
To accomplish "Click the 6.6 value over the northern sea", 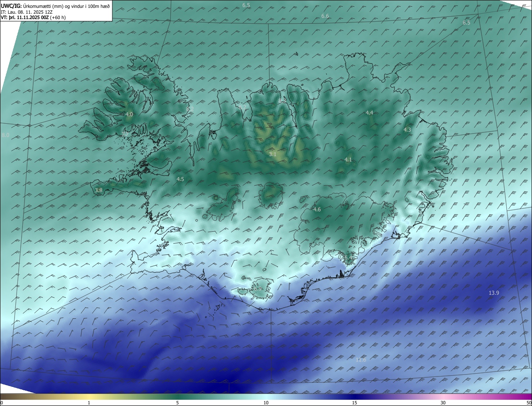I will pyautogui.click(x=325, y=16).
